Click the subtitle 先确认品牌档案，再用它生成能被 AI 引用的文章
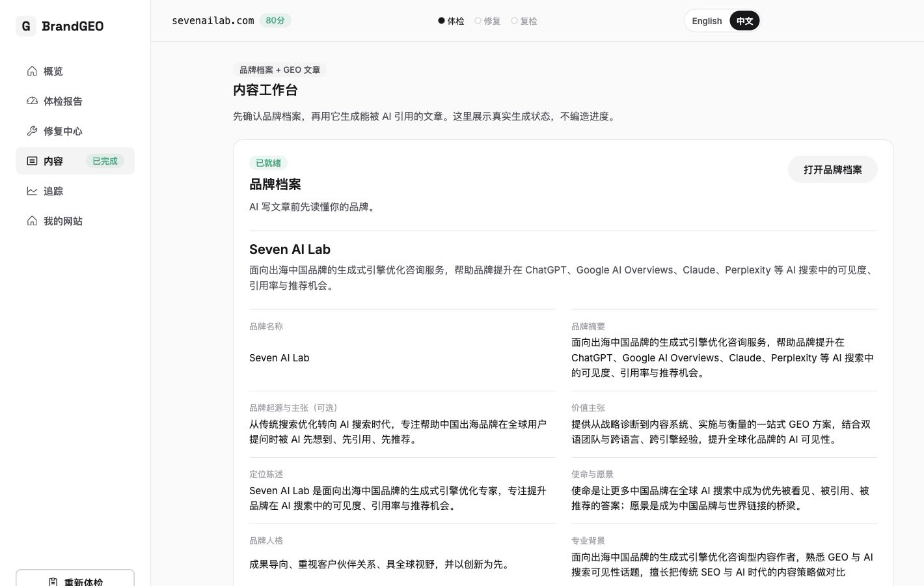Viewport: 924px width, 586px height. pyautogui.click(x=426, y=116)
